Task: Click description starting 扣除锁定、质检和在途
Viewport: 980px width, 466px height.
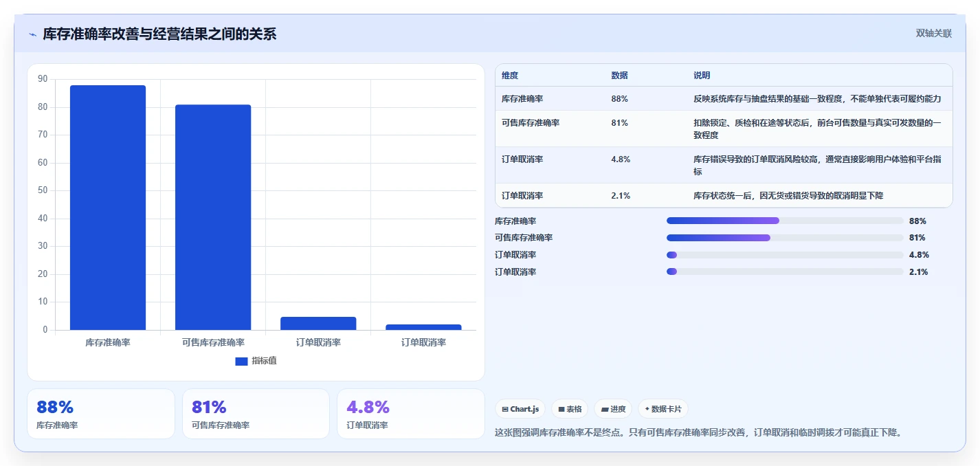Action: 818,129
